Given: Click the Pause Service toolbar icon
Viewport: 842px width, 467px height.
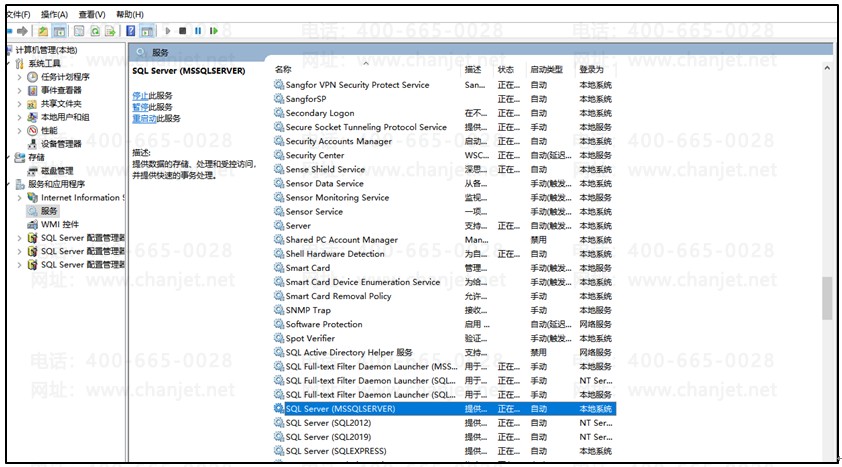Looking at the screenshot, I should [x=198, y=31].
